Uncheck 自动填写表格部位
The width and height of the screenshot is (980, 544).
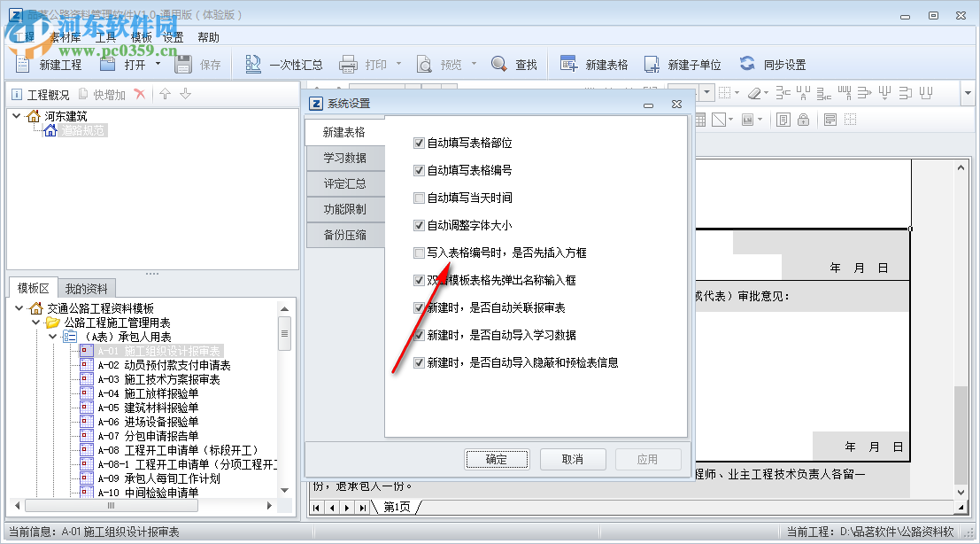click(x=420, y=143)
